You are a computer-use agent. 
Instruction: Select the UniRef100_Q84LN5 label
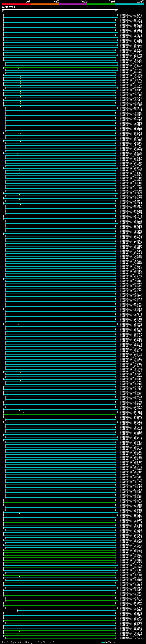[x=131, y=462]
